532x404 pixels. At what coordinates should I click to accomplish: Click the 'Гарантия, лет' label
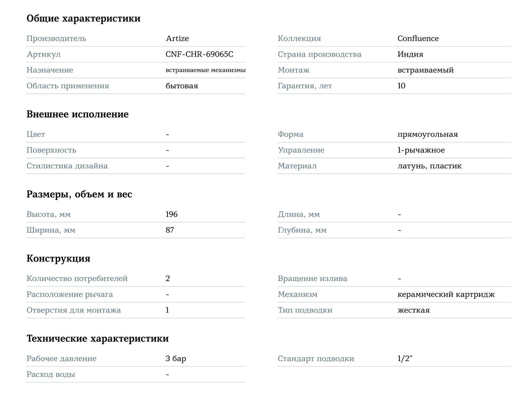tap(305, 86)
